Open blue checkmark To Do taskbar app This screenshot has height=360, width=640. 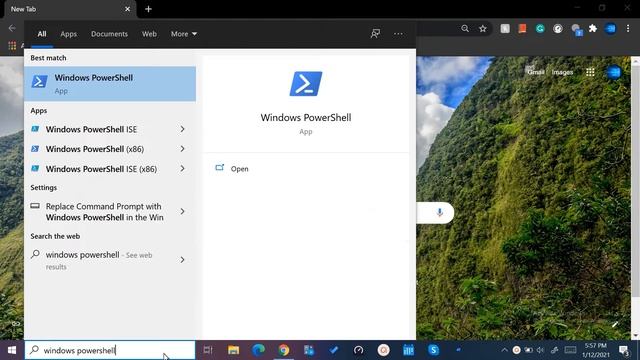pyautogui.click(x=334, y=350)
